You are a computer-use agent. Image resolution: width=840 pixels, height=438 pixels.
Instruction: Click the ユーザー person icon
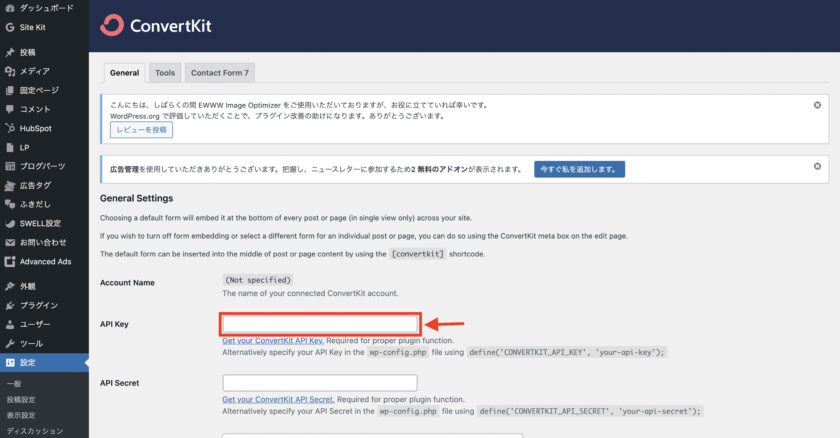[x=10, y=324]
